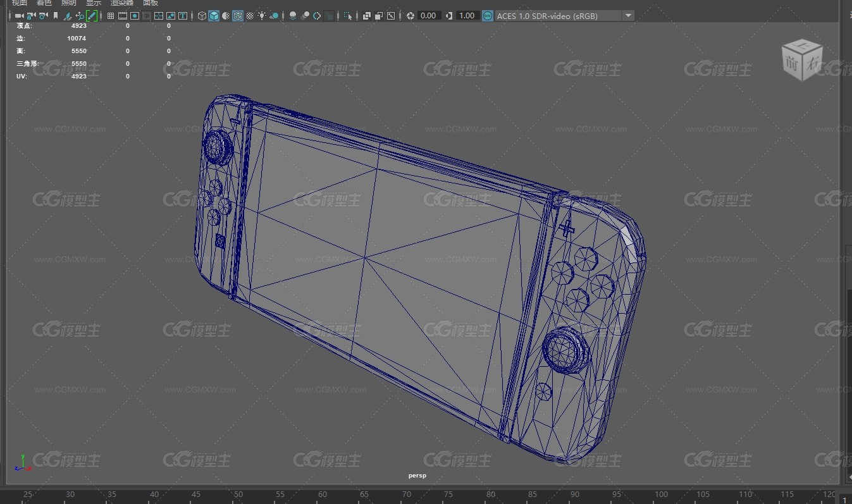Click the 2D Pan/Zoom icon

(80, 16)
